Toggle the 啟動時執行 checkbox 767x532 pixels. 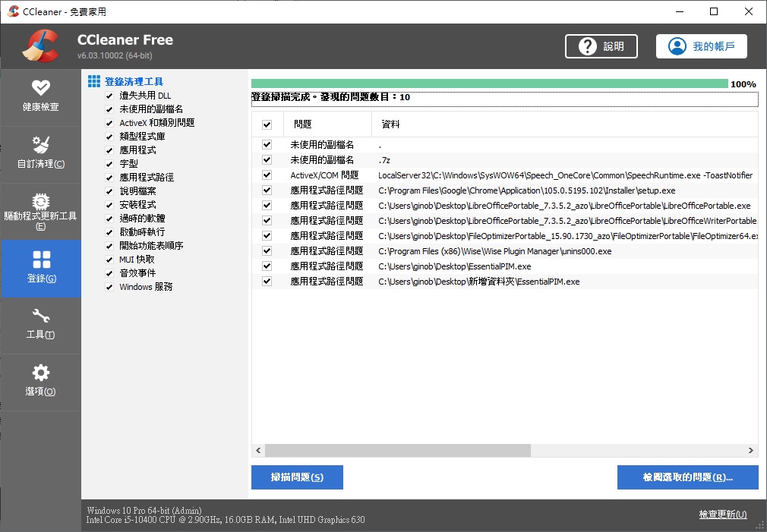point(109,233)
